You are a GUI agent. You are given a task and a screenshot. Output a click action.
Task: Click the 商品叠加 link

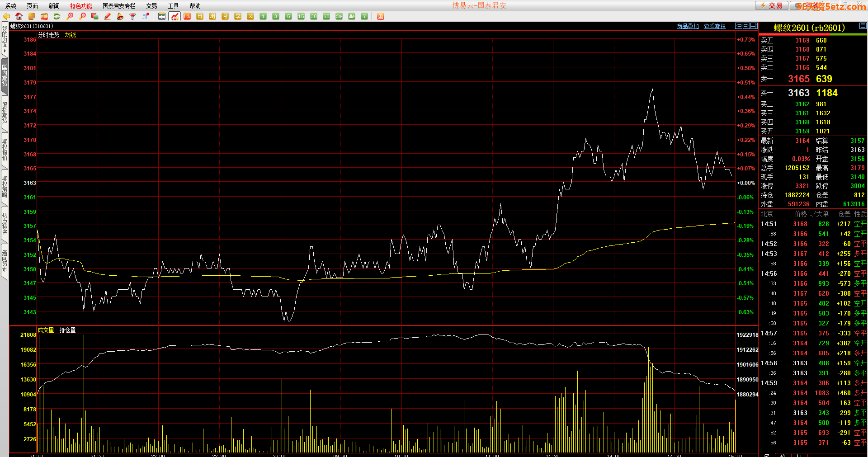click(688, 26)
